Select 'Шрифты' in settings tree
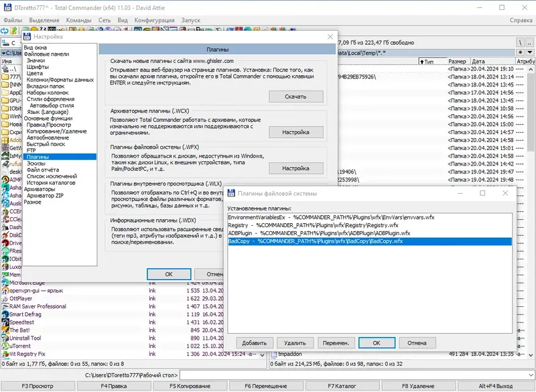This screenshot has width=536, height=392. pyautogui.click(x=38, y=66)
